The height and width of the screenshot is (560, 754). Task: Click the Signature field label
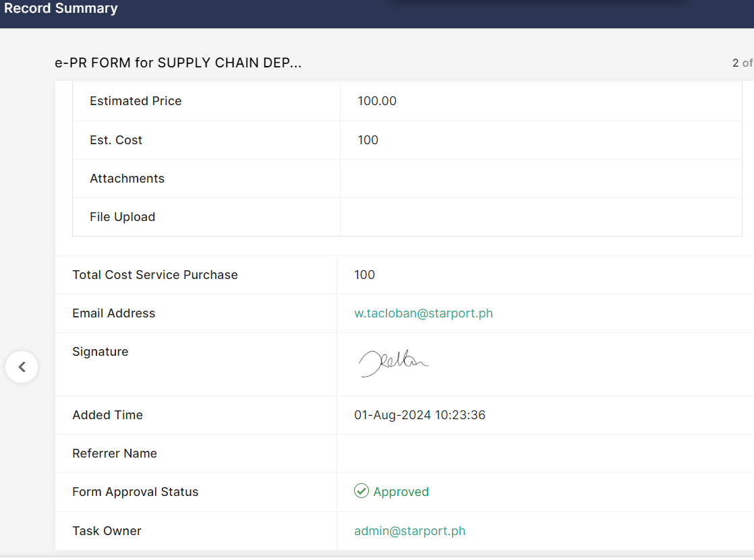(100, 352)
